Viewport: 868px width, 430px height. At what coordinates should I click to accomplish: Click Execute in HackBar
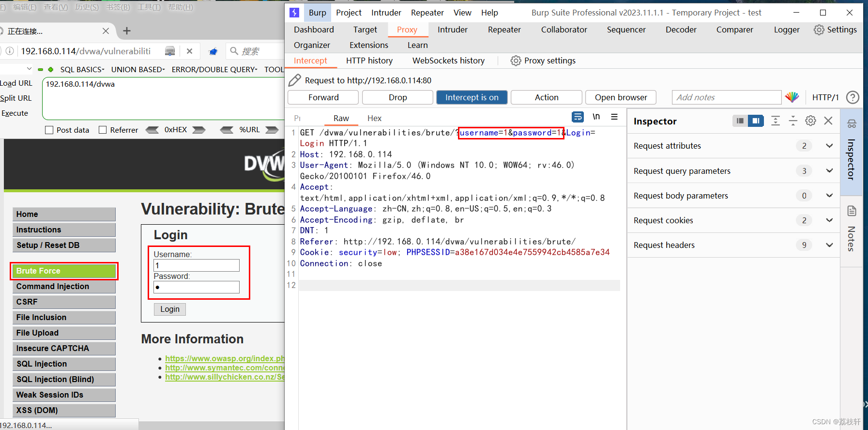tap(15, 113)
